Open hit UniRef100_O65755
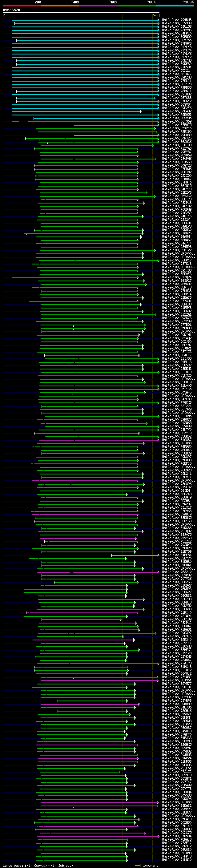This screenshot has height=868, width=197. [177, 40]
